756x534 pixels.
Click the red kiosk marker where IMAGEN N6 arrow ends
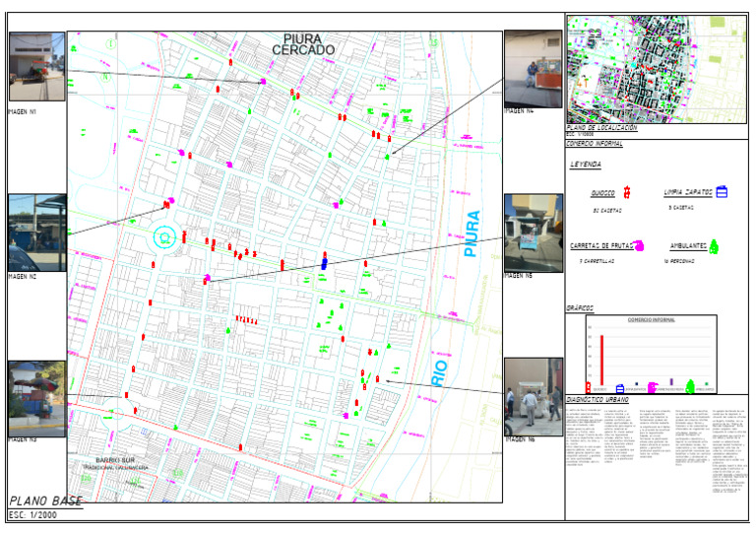378,378
